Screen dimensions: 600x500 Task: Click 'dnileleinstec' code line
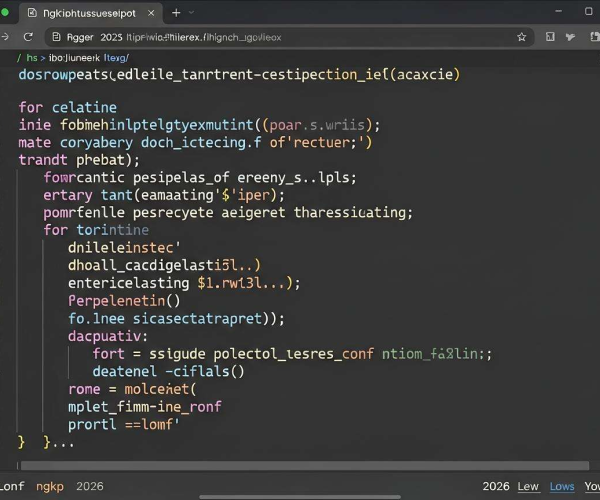[124, 248]
